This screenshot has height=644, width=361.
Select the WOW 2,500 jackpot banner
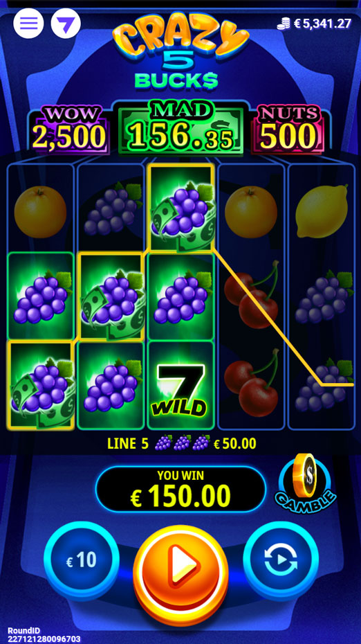pyautogui.click(x=69, y=129)
